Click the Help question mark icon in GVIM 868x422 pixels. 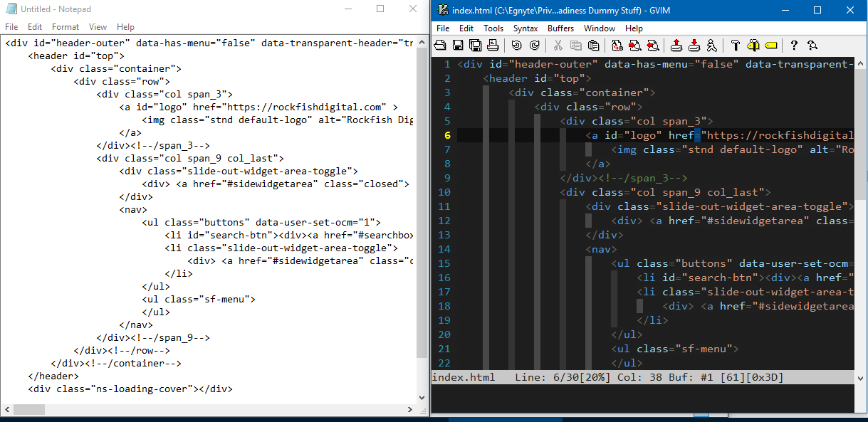pyautogui.click(x=794, y=46)
